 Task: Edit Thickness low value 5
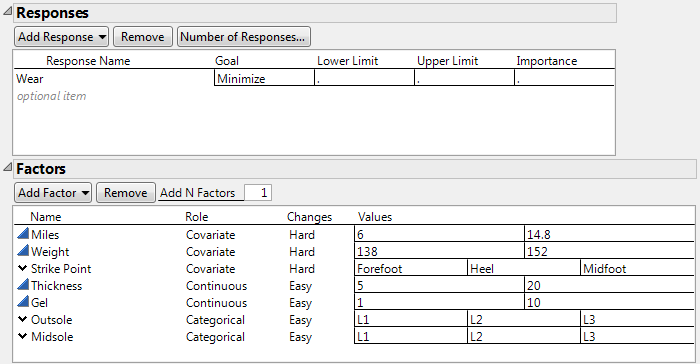coord(439,285)
